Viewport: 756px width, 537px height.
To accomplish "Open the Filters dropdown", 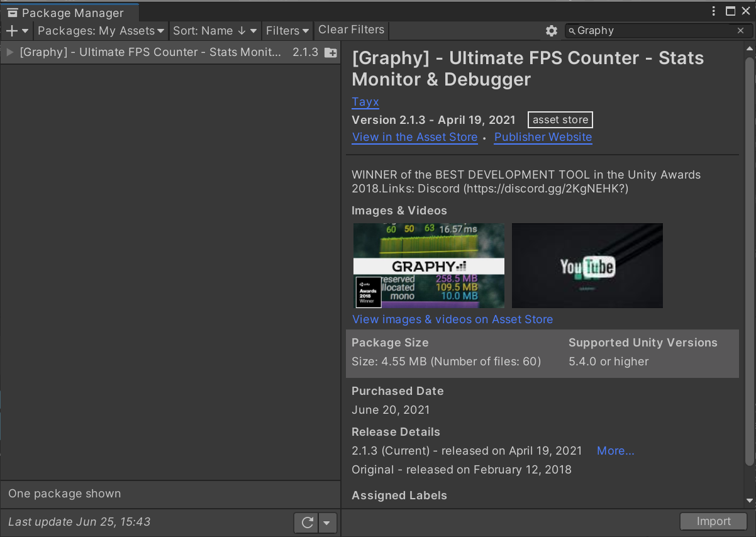I will click(x=287, y=30).
